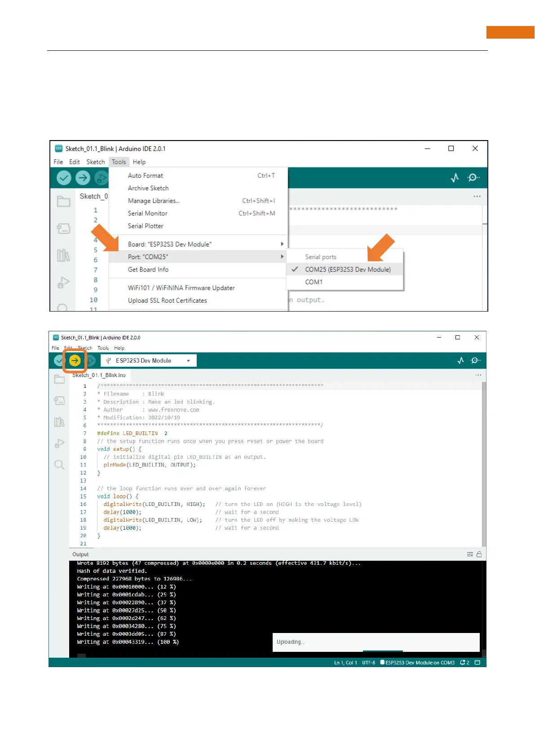
Task: Toggle the scroll lock icon in Output panel
Action: pyautogui.click(x=479, y=554)
